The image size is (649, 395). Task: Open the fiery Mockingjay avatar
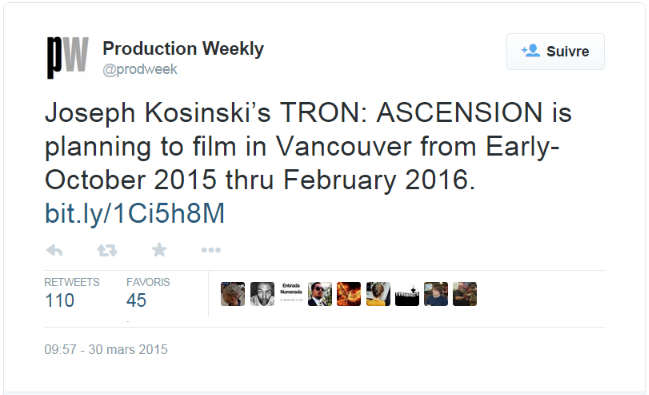point(349,294)
